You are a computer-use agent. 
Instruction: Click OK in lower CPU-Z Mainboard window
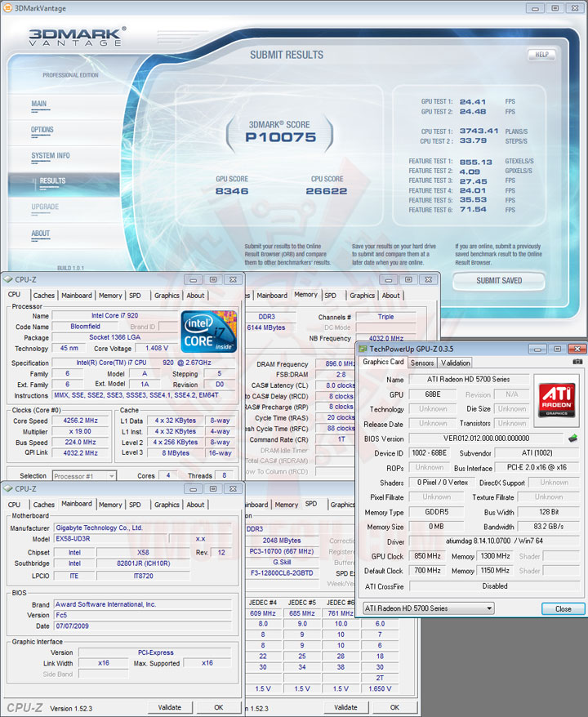219,707
